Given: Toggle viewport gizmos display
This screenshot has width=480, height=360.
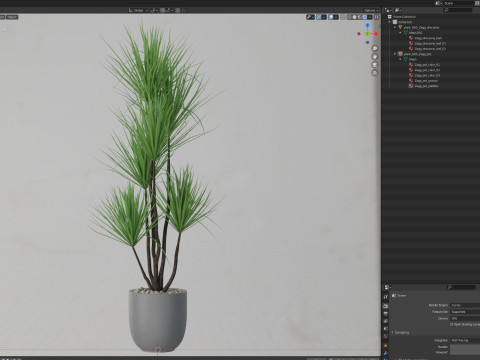Looking at the screenshot, I should click(319, 17).
